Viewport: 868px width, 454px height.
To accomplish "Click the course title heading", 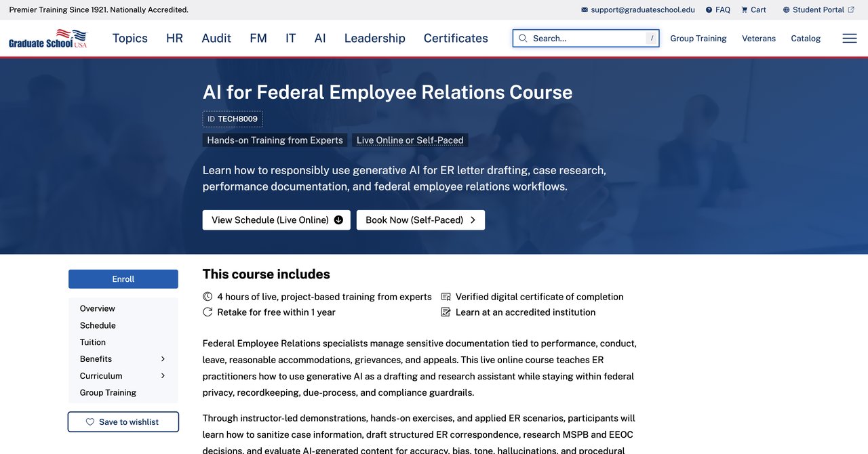I will (388, 92).
